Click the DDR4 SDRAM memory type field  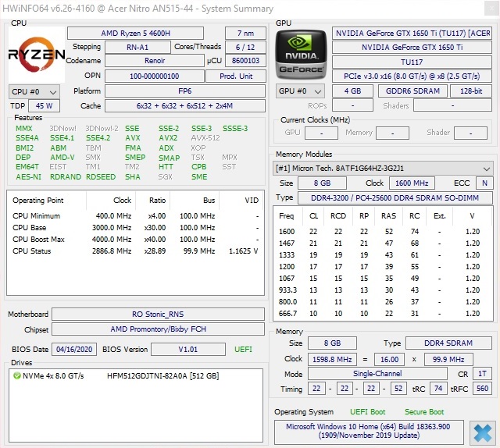448,343
